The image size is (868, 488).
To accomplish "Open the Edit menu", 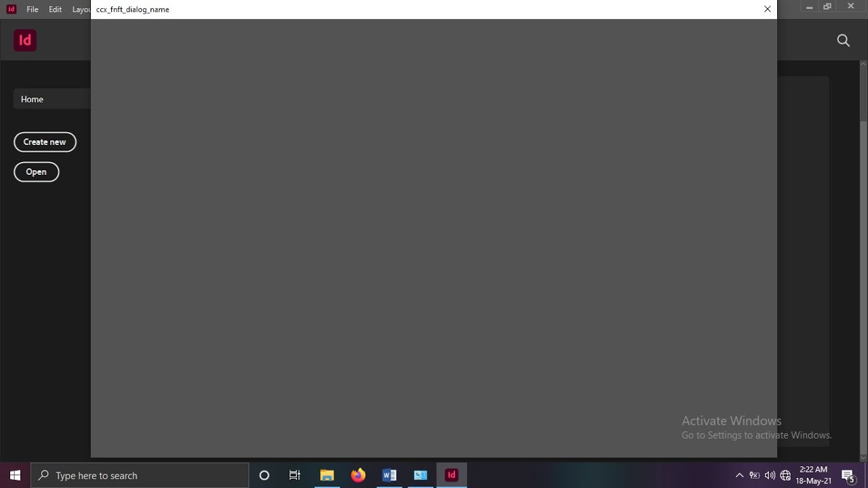I will [56, 9].
